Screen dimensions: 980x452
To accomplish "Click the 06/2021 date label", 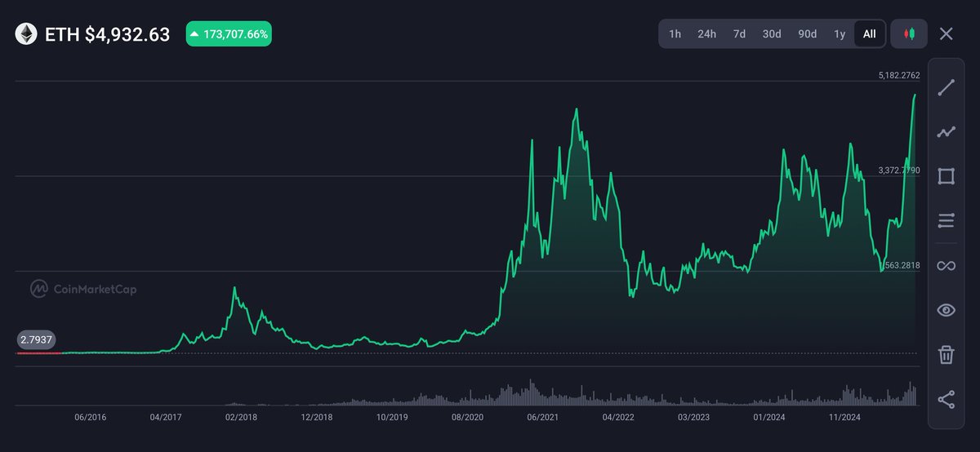I will pos(543,417).
